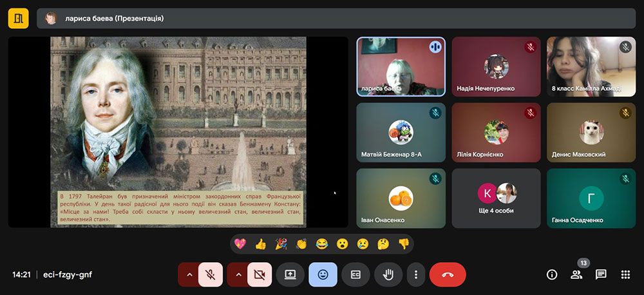This screenshot has width=644, height=295.
Task: Select Матвій Беженар 8-А video tile
Action: [401, 133]
